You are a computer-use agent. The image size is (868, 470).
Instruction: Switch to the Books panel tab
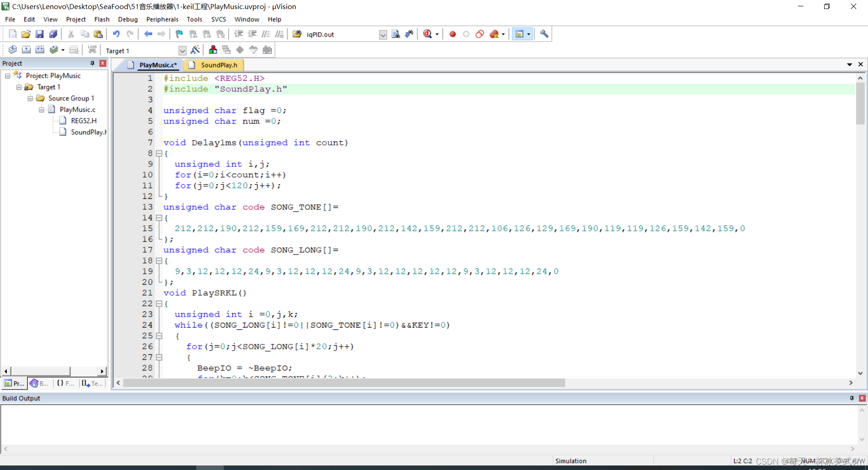pyautogui.click(x=40, y=383)
